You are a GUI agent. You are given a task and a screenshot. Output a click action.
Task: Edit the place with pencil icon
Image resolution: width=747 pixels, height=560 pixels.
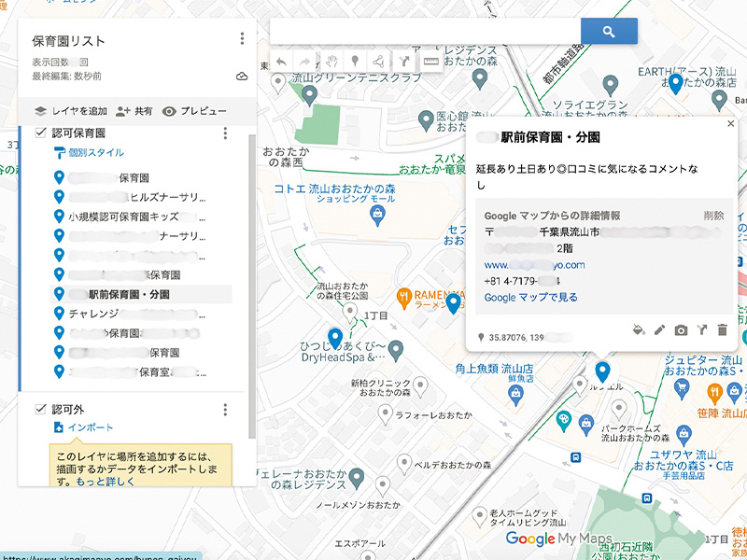[x=660, y=329]
